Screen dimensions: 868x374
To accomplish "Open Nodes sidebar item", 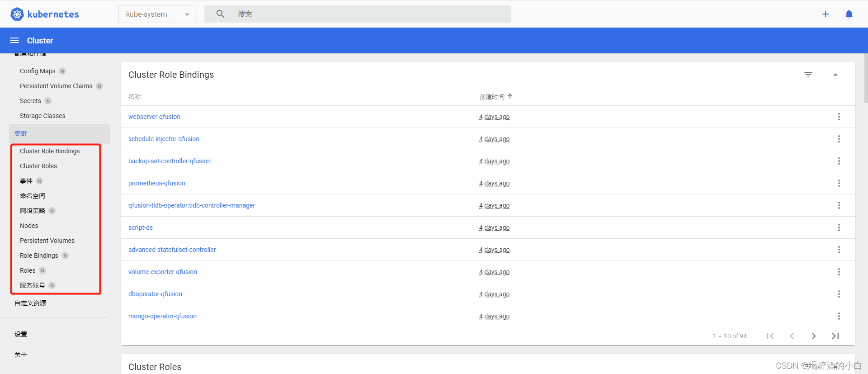I will tap(29, 226).
